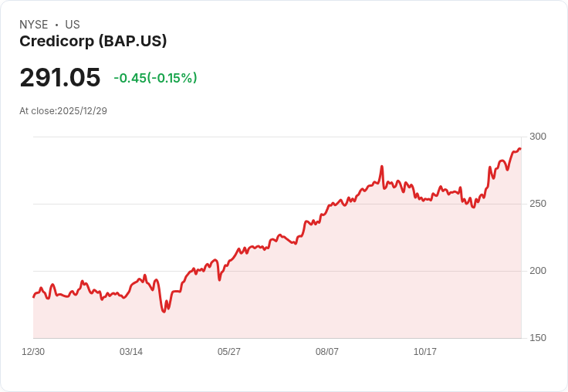This screenshot has width=568, height=392.
Task: Click the sharp spike peak near 278 on chart
Action: coord(382,167)
